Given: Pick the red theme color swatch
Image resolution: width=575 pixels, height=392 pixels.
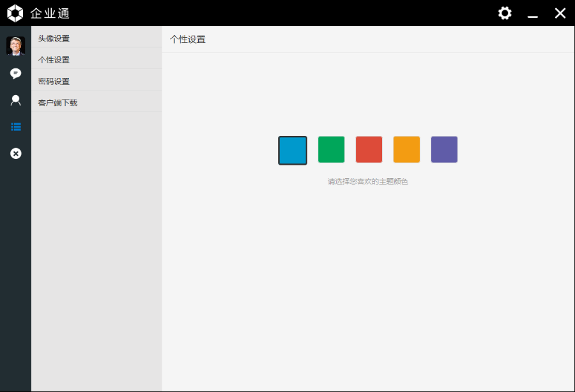Looking at the screenshot, I should (369, 149).
